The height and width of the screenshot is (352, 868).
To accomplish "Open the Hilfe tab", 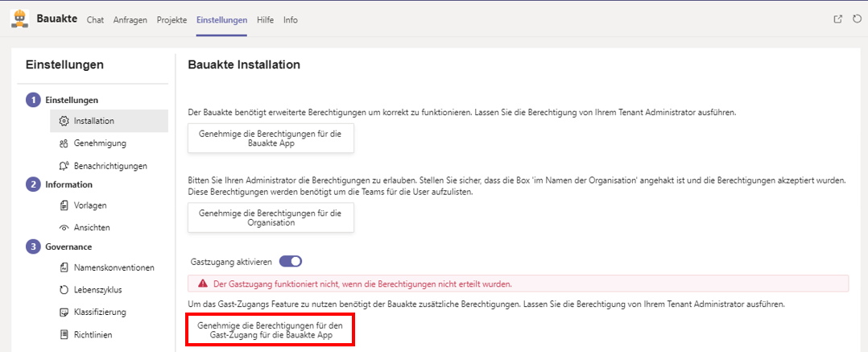I will click(266, 20).
